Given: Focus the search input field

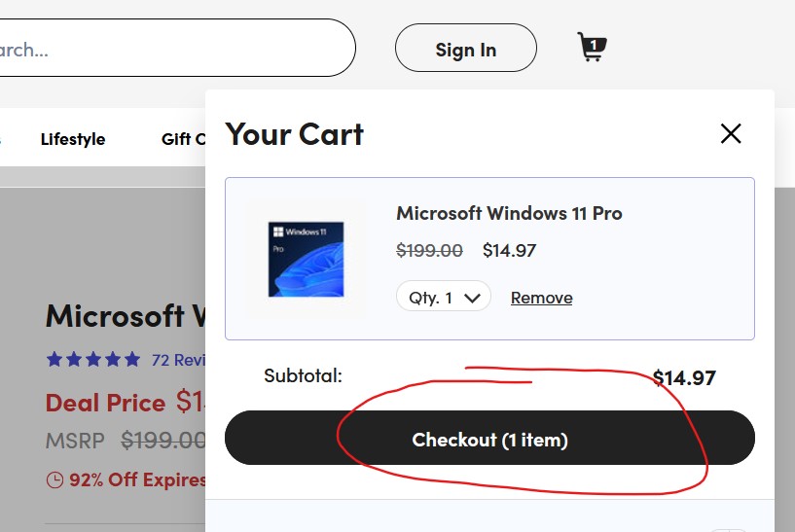Looking at the screenshot, I should [x=175, y=48].
